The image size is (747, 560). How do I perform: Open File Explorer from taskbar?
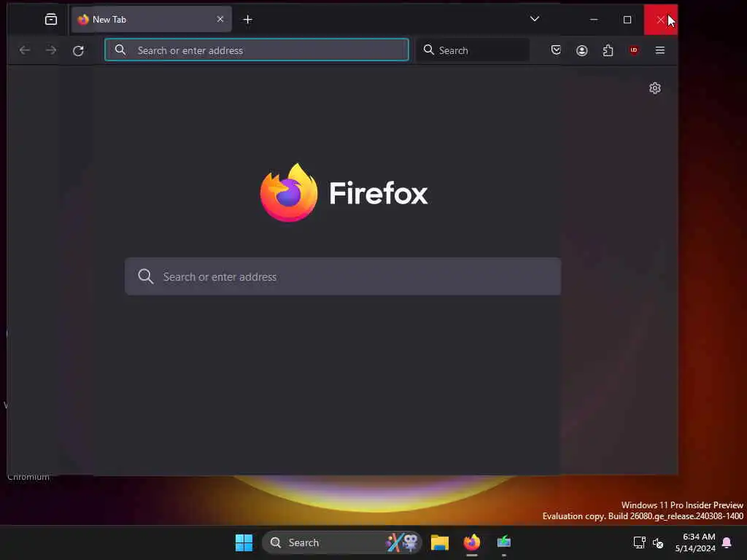440,542
